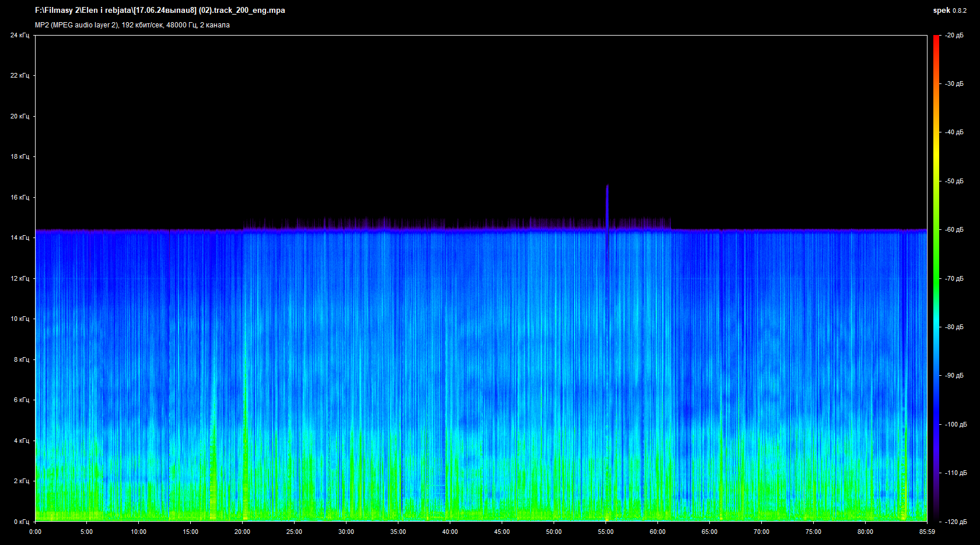Click the dB color gradient bar
The image size is (980, 545).
point(936,278)
